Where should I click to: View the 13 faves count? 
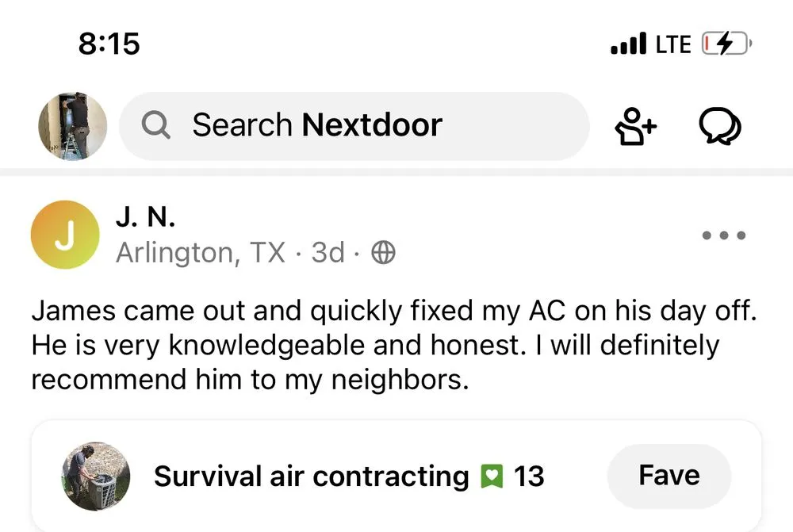click(x=529, y=477)
